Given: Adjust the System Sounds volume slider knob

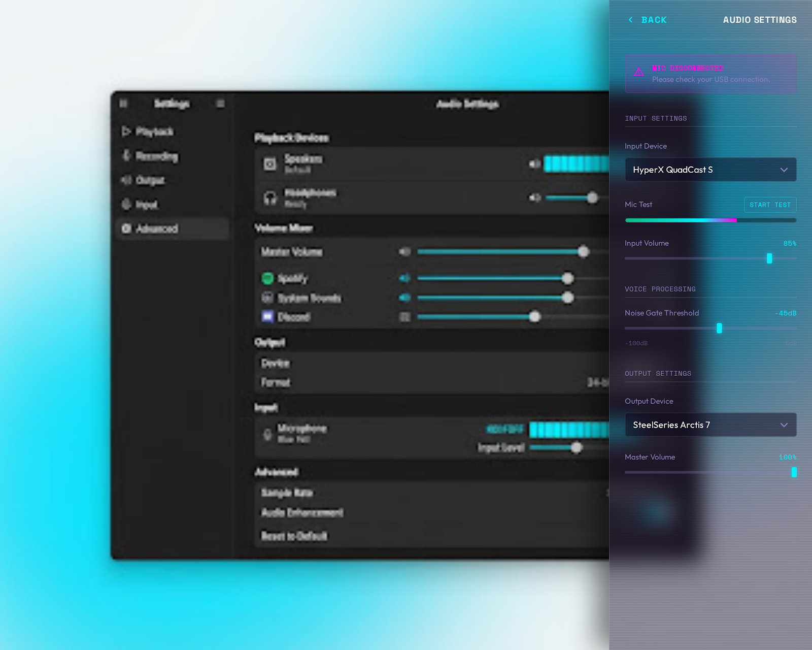Looking at the screenshot, I should (x=568, y=298).
